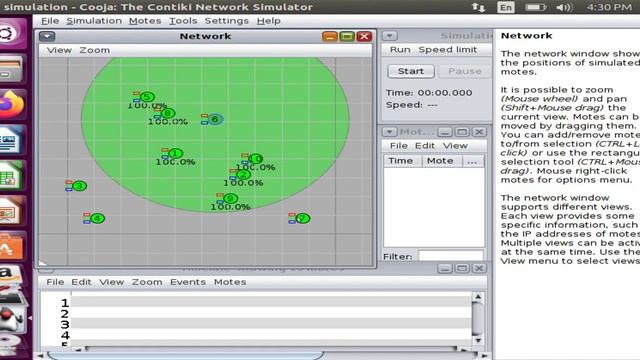Select mote 1 in the Network view
640x360 pixels.
point(175,153)
